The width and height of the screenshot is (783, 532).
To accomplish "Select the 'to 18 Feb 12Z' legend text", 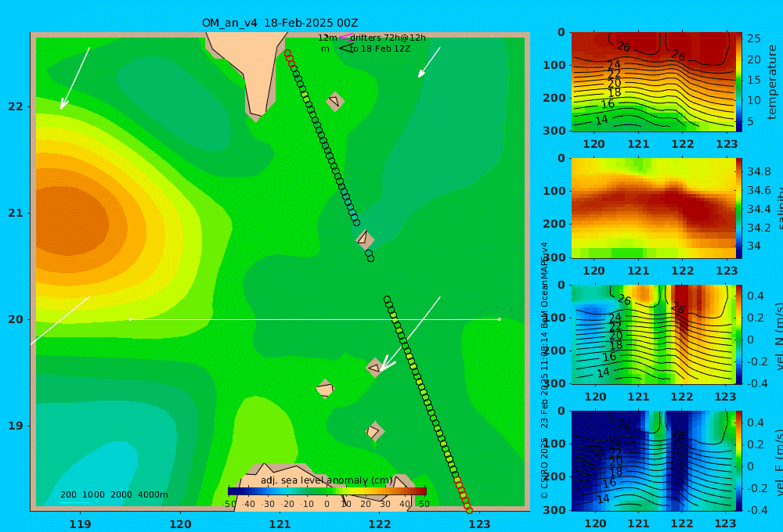I will click(x=380, y=49).
